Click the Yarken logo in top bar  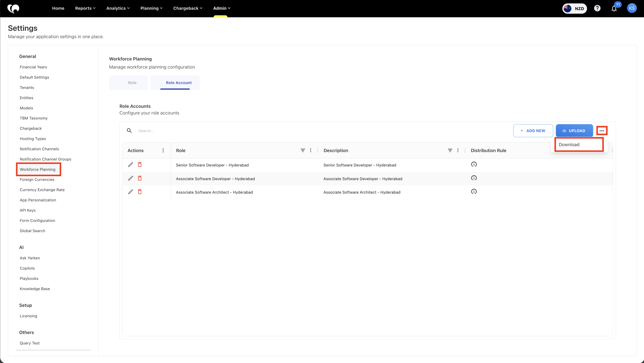tap(13, 8)
